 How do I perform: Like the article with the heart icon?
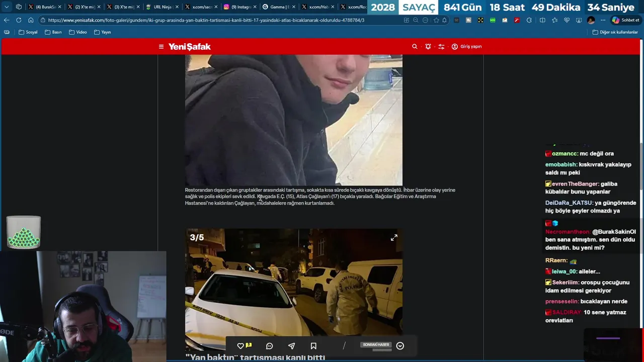point(240,346)
